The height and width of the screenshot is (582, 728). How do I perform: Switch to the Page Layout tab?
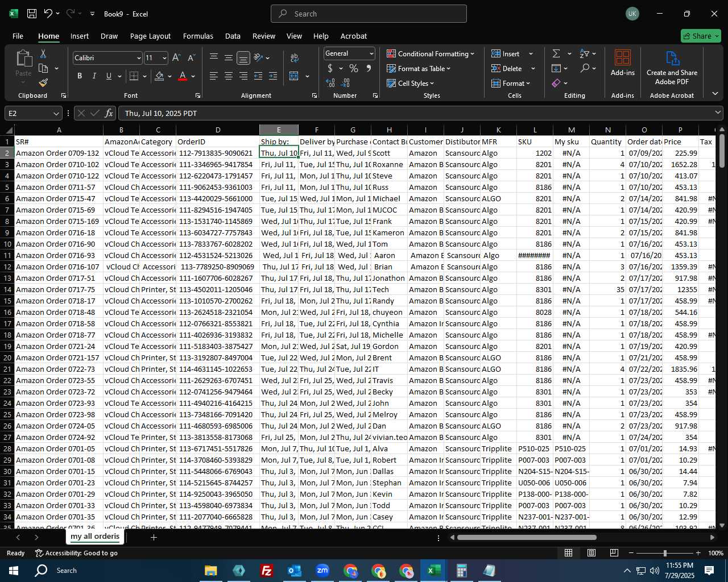point(150,36)
